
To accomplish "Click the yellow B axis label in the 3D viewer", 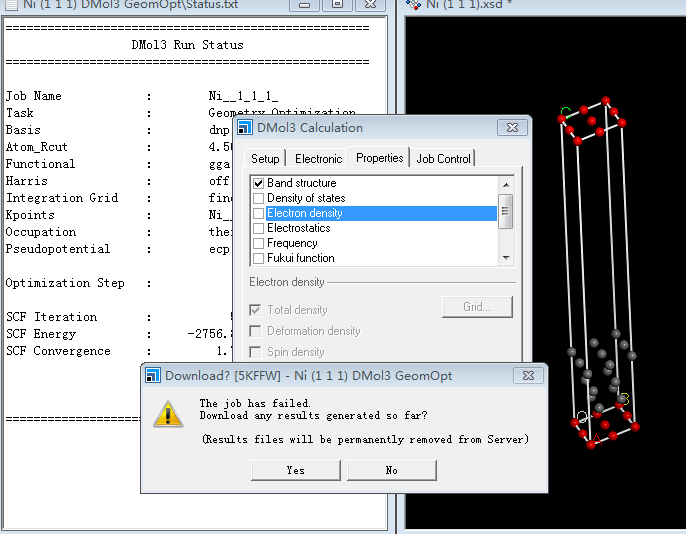I will click(624, 399).
